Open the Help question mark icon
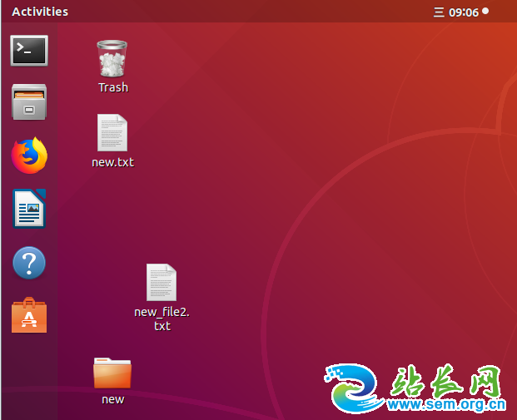 pos(29,263)
